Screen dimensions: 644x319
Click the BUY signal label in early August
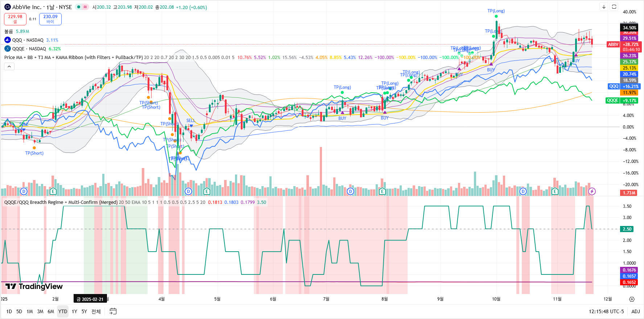click(385, 118)
